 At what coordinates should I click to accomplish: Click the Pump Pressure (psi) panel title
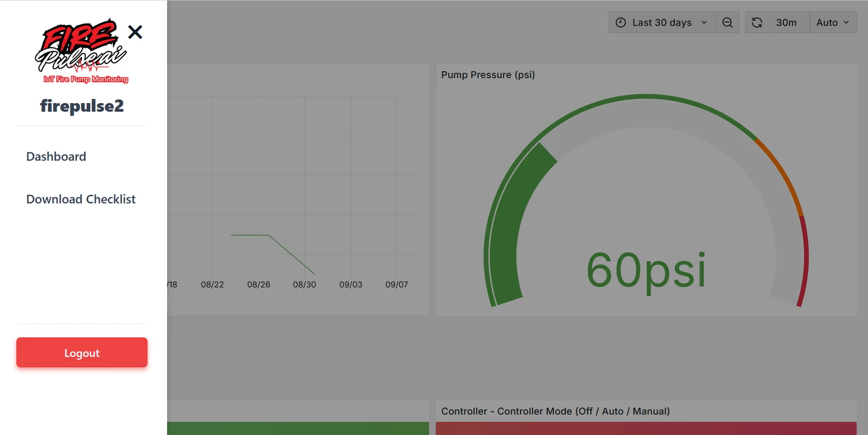(x=488, y=75)
